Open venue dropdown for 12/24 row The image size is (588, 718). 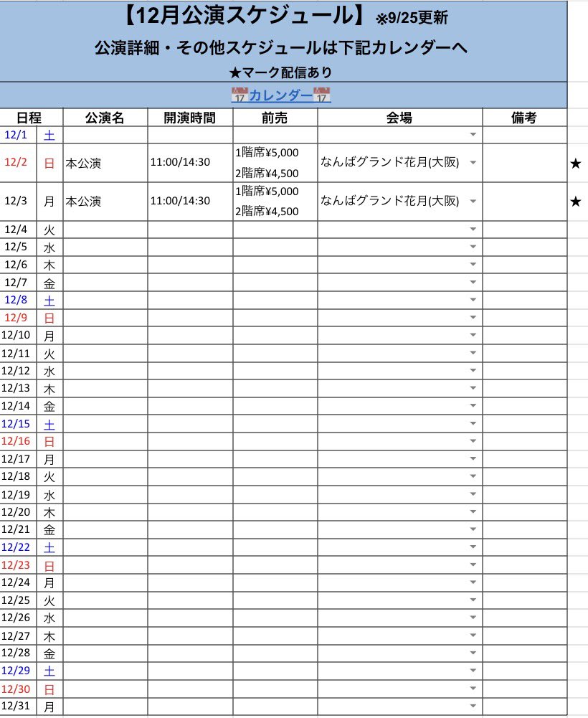point(473,582)
